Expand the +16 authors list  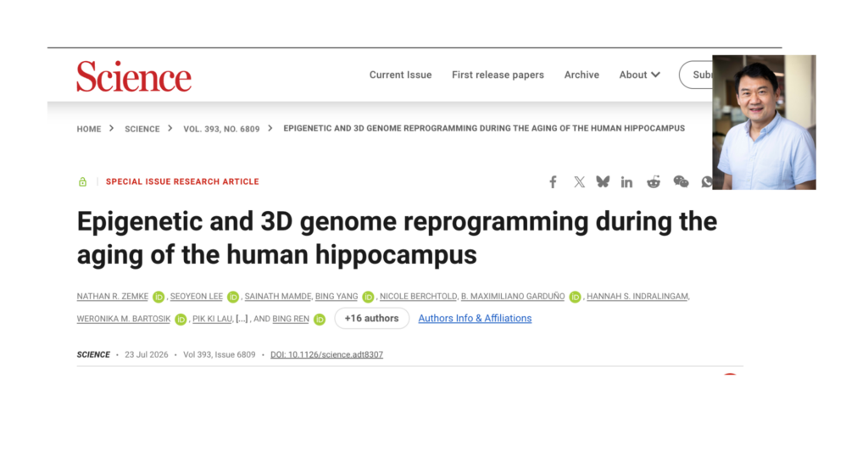coord(371,319)
